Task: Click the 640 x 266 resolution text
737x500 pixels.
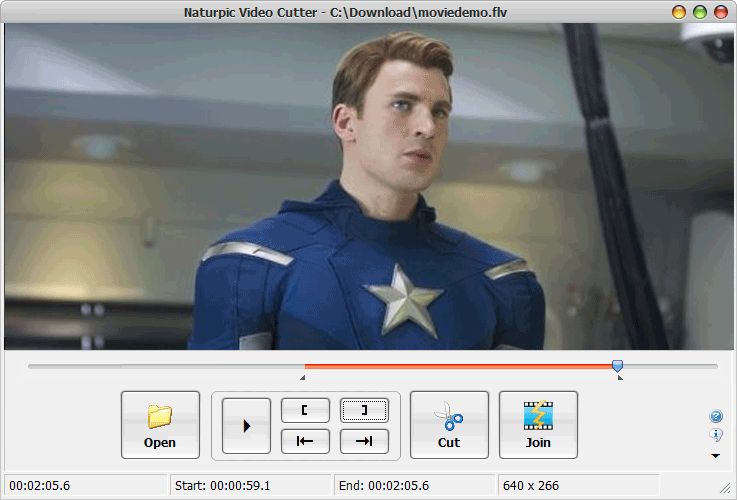Action: point(531,485)
